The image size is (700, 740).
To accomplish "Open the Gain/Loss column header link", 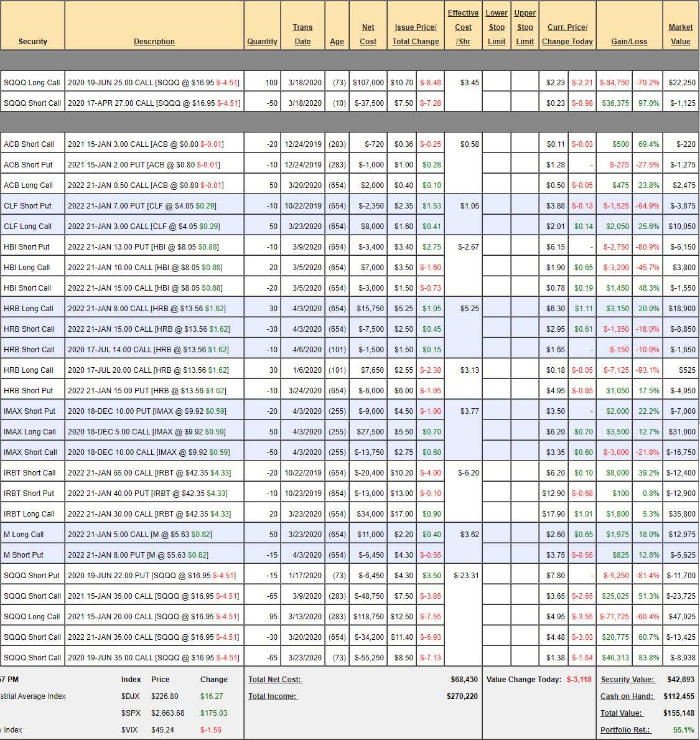I will click(629, 42).
